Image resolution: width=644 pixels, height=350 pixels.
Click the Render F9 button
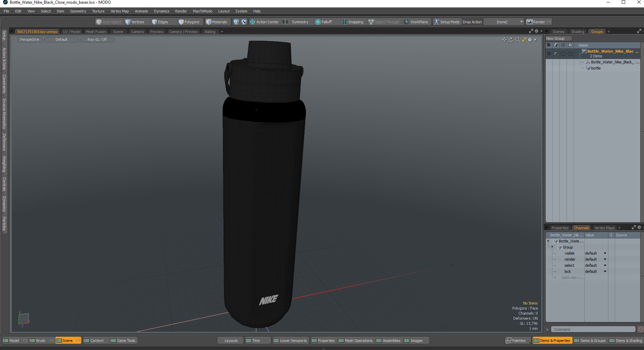point(539,22)
